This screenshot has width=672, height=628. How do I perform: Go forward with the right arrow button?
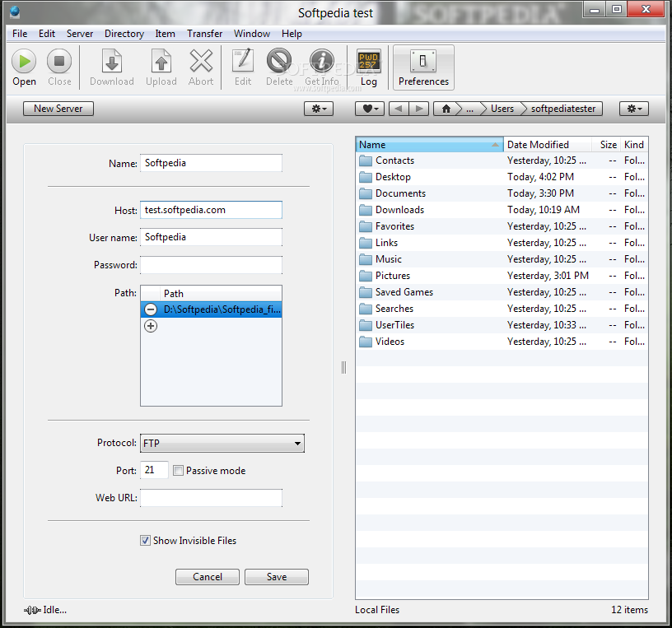point(419,109)
